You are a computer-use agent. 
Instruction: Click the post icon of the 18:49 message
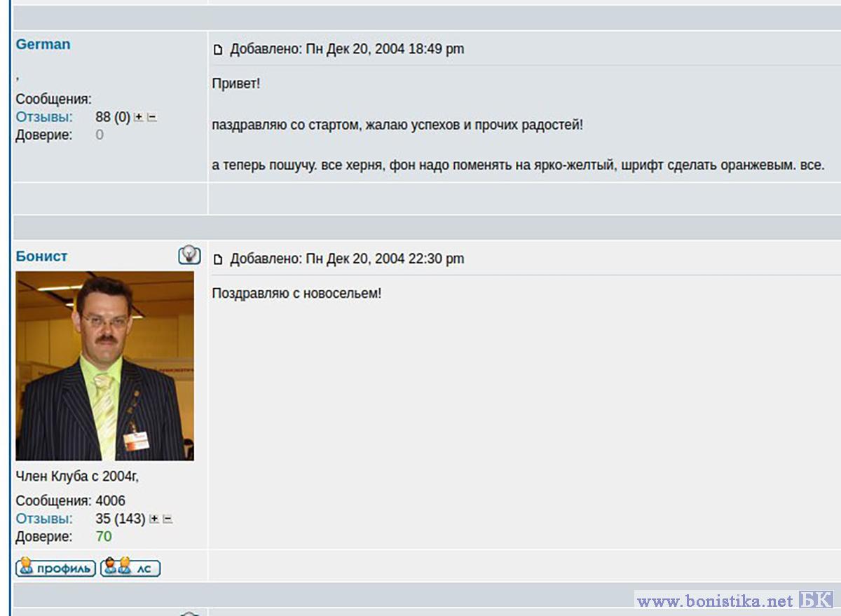218,50
